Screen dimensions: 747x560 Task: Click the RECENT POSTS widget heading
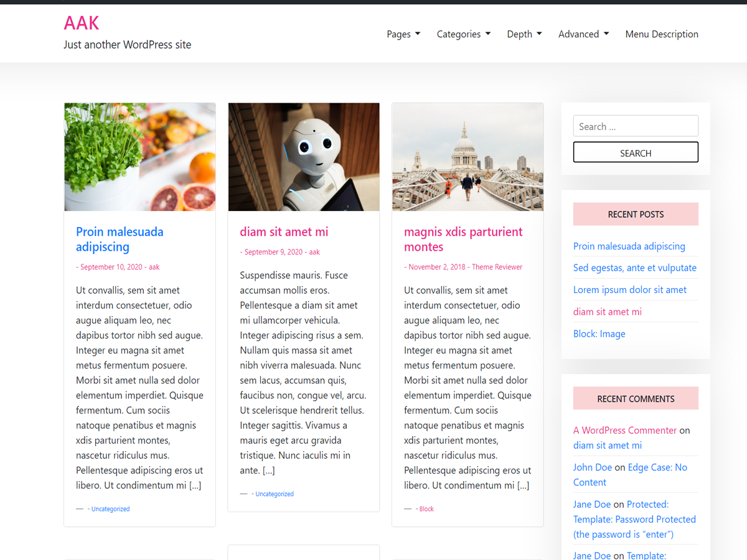636,214
